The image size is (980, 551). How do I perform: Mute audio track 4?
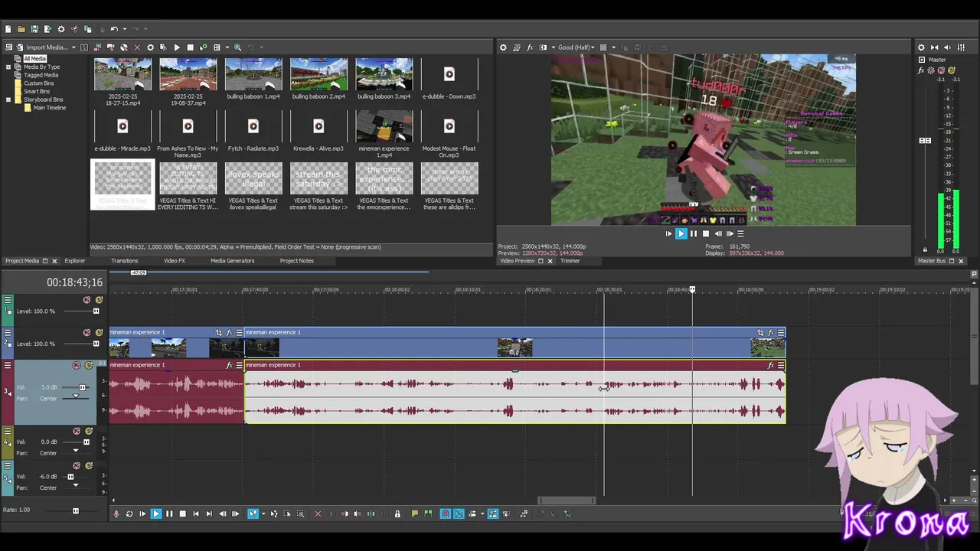[x=77, y=431]
